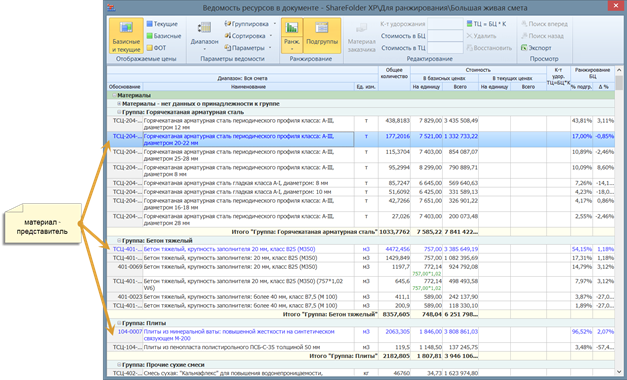This screenshot has height=380, width=627.
Task: Click the К-т удорожания input field
Action: point(445,24)
